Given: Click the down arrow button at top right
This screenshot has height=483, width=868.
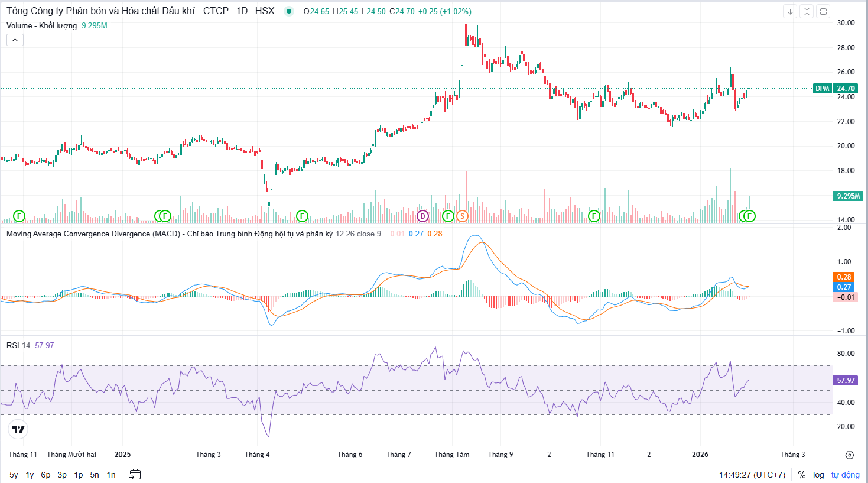Looking at the screenshot, I should tap(790, 11).
